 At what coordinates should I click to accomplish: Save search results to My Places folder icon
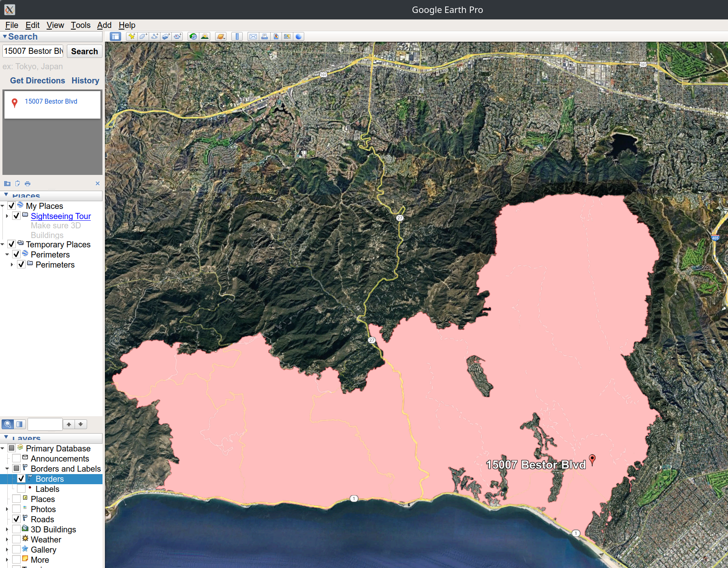click(7, 183)
